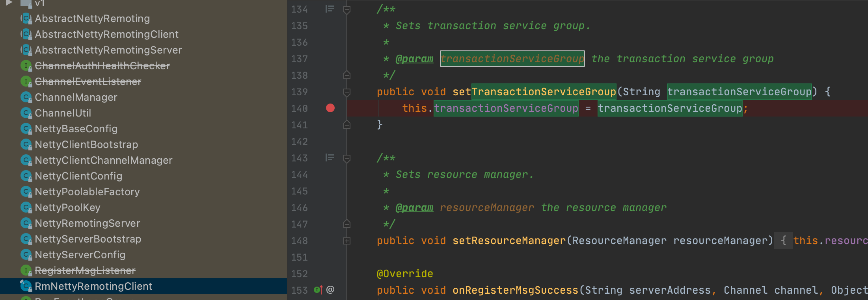Click 'Sets resource manager.' comment
Viewport: 868px width, 300px height.
465,174
